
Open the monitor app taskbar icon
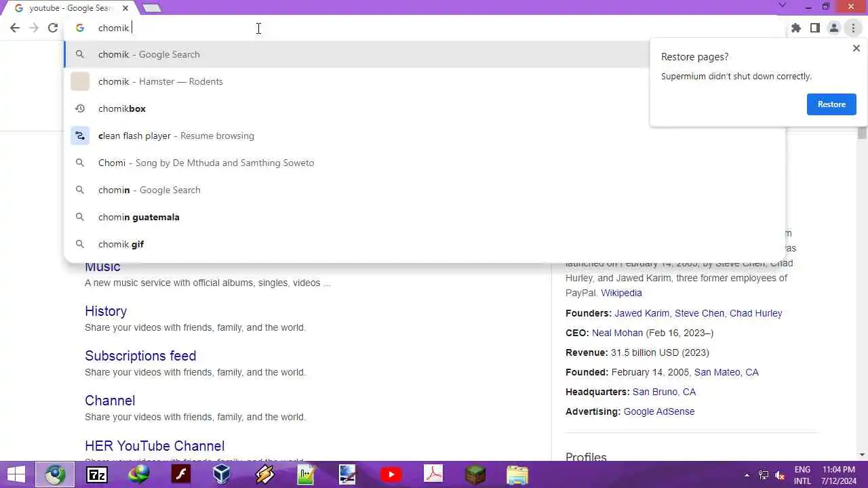click(x=348, y=474)
